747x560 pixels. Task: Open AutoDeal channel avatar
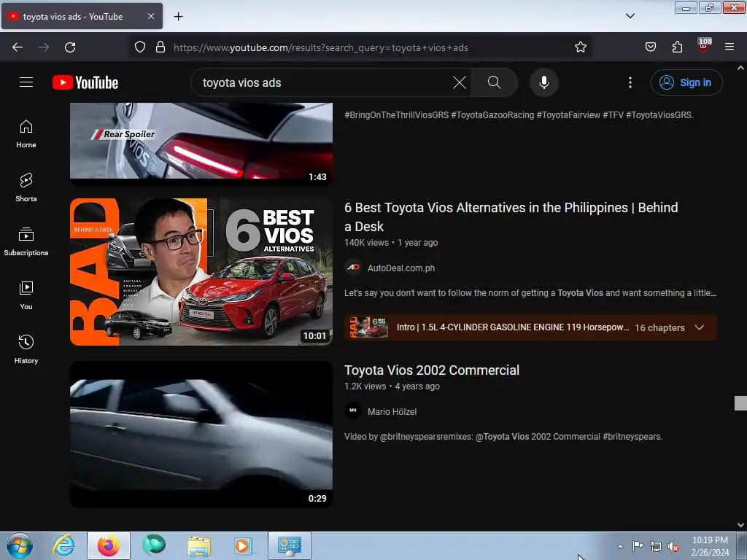coord(353,268)
